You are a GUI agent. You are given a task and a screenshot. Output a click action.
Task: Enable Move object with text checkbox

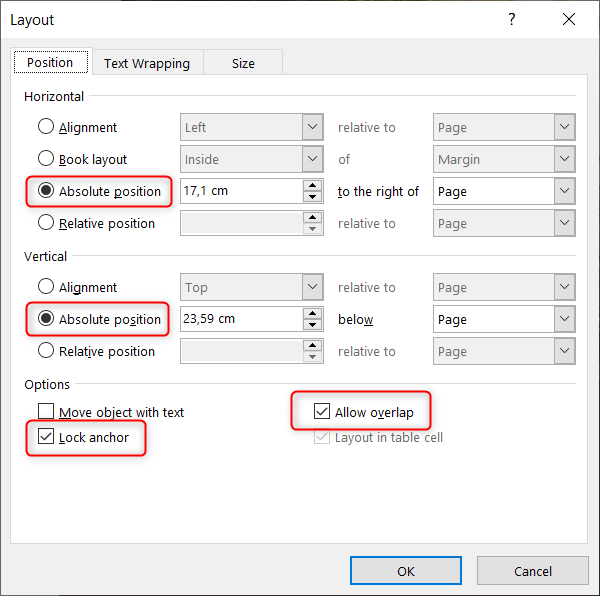pyautogui.click(x=46, y=411)
